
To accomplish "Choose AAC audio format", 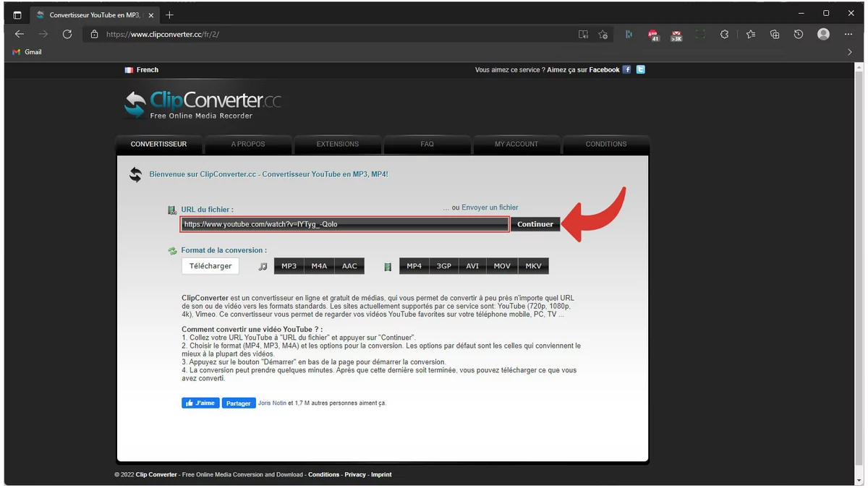I will pos(349,266).
